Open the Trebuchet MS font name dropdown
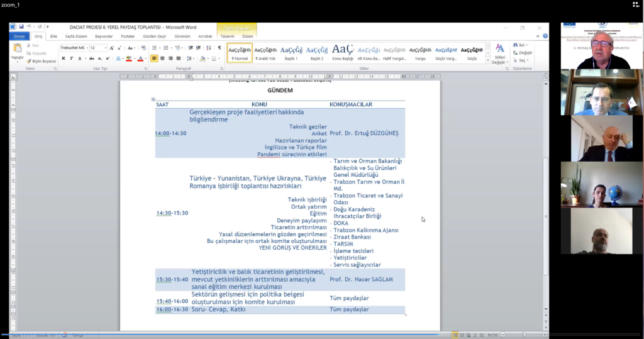This screenshot has height=339, width=644. click(87, 48)
